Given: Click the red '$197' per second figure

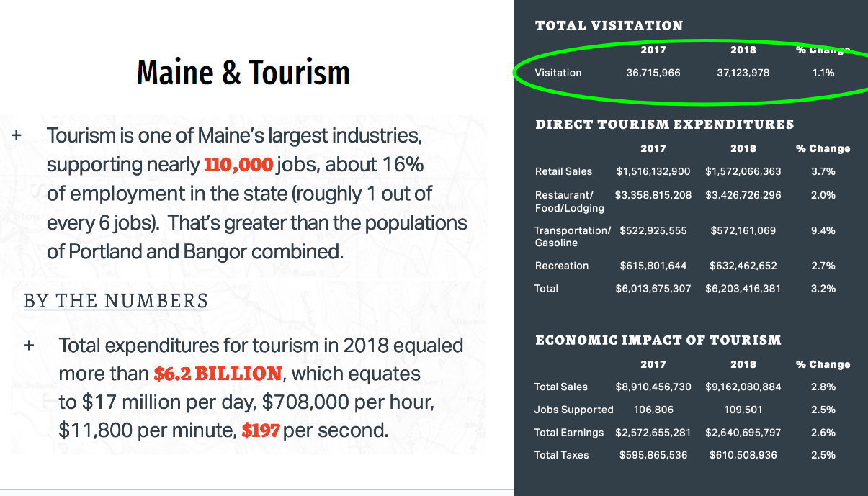Looking at the screenshot, I should click(x=260, y=431).
